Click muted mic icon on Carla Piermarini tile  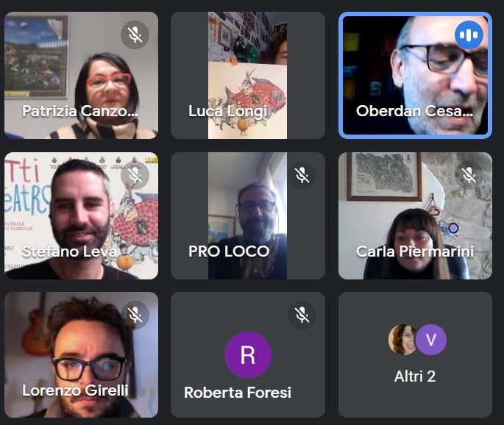pyautogui.click(x=469, y=175)
